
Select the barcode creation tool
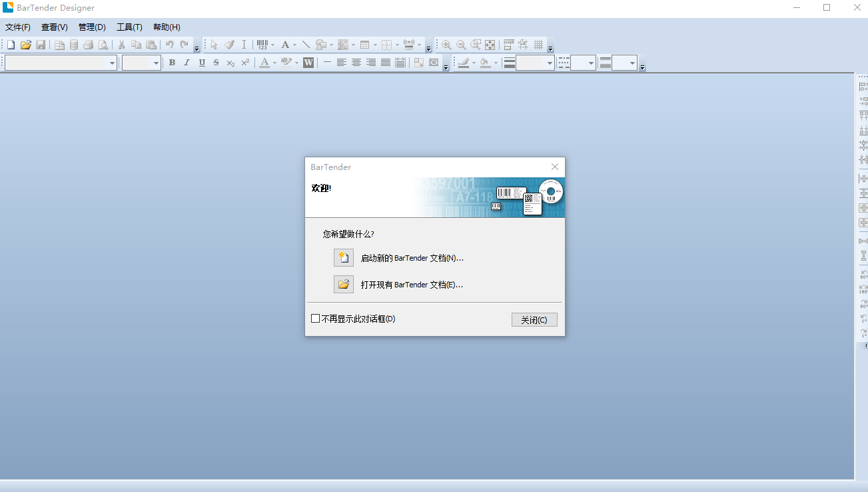(262, 45)
